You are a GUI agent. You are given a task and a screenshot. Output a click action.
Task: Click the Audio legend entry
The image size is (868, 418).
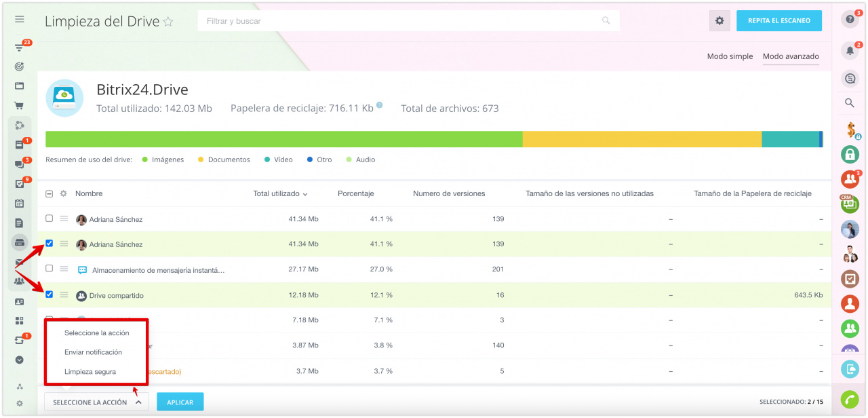pyautogui.click(x=361, y=159)
